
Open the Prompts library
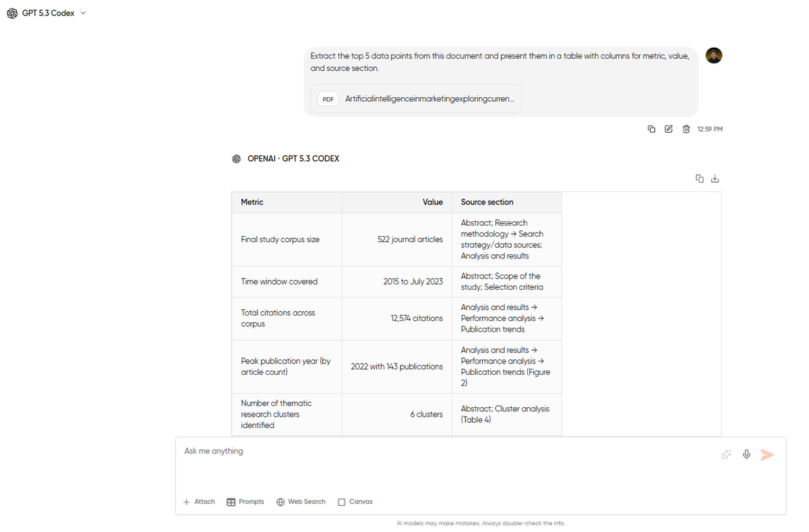[x=245, y=501]
